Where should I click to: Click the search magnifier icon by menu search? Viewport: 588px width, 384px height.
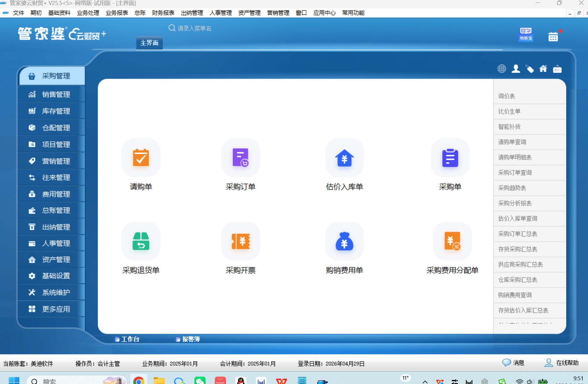tap(172, 28)
